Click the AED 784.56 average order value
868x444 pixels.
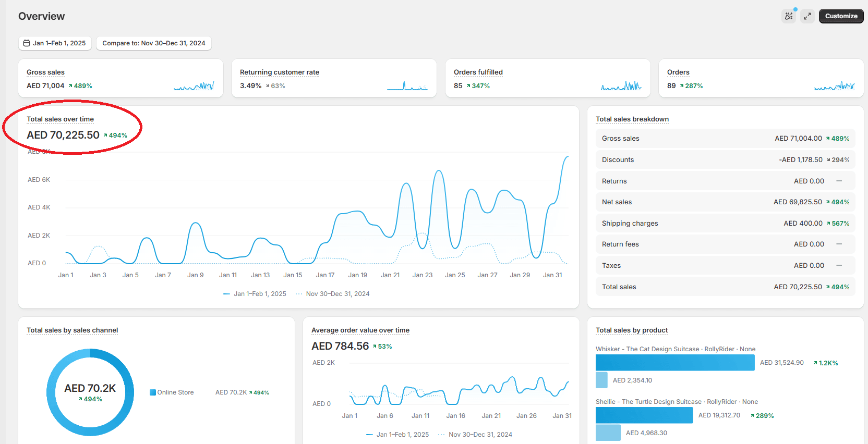340,346
